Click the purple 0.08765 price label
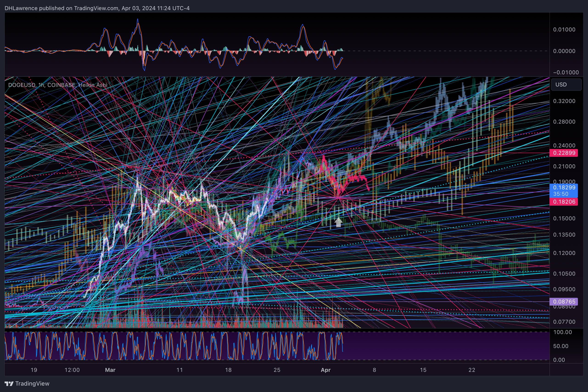Screen dimensions: 588x392 [x=563, y=301]
